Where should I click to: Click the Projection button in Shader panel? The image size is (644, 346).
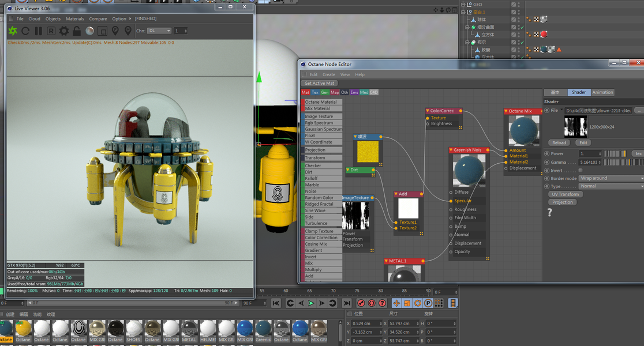[x=562, y=202]
